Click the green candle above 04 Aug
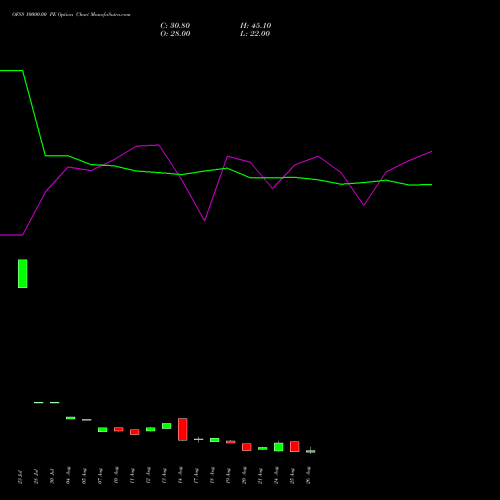 71,418
